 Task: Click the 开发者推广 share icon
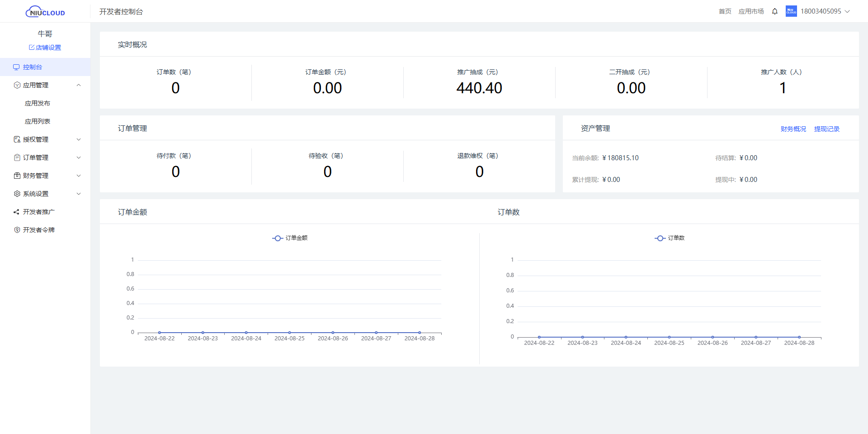coord(17,212)
